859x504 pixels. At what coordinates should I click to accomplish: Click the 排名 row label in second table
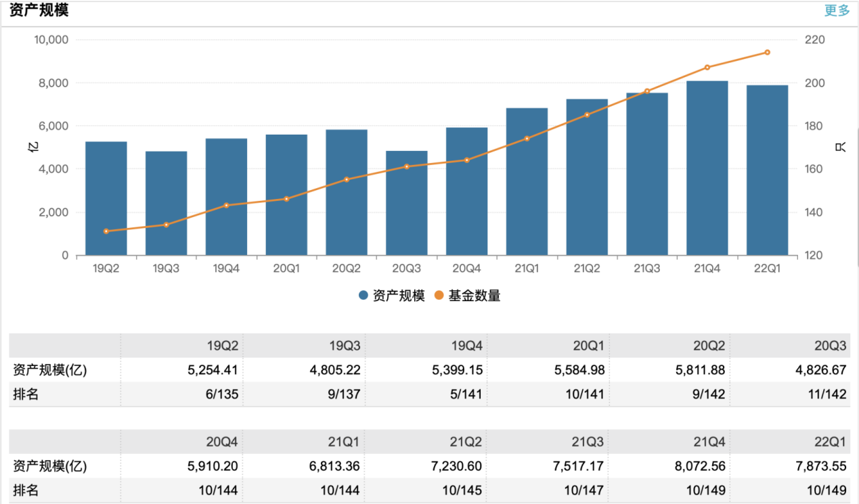pyautogui.click(x=26, y=490)
